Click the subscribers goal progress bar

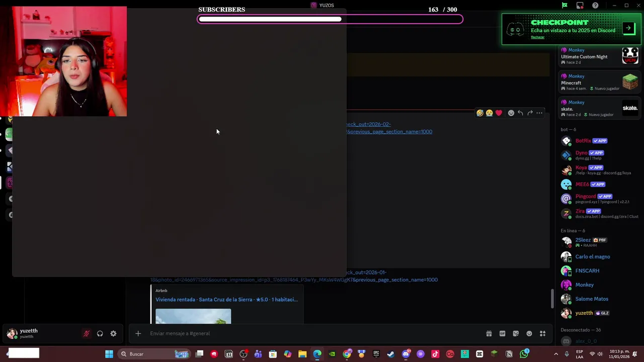tap(330, 19)
